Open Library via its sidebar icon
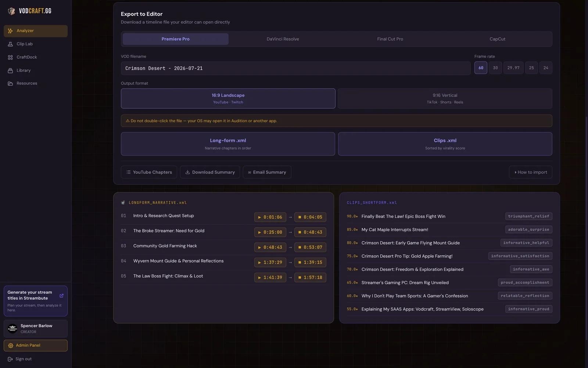The width and height of the screenshot is (588, 368). click(10, 71)
